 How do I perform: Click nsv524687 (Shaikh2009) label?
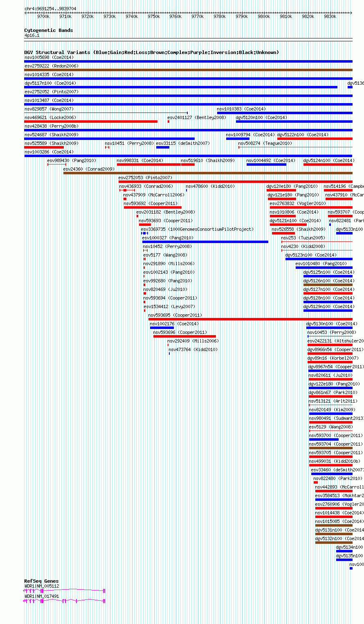(x=52, y=135)
